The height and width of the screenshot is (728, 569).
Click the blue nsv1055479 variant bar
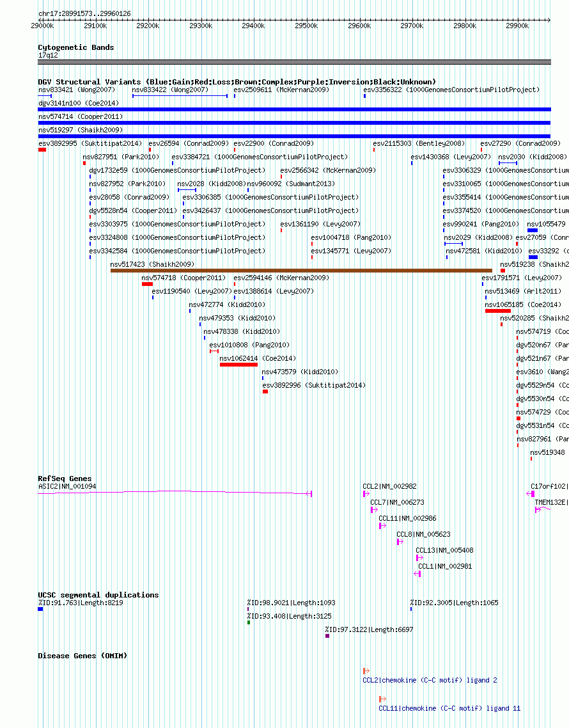(x=533, y=230)
